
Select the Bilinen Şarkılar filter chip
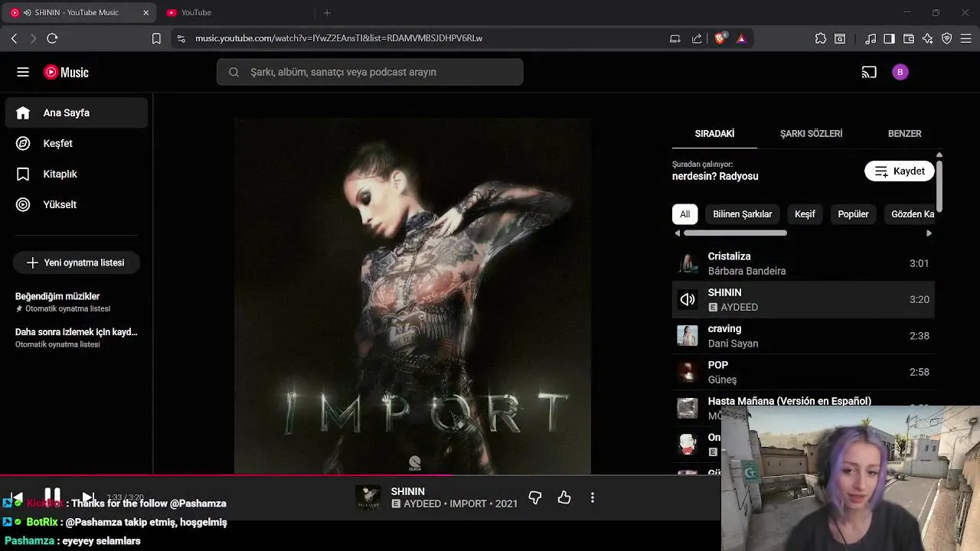click(x=742, y=214)
